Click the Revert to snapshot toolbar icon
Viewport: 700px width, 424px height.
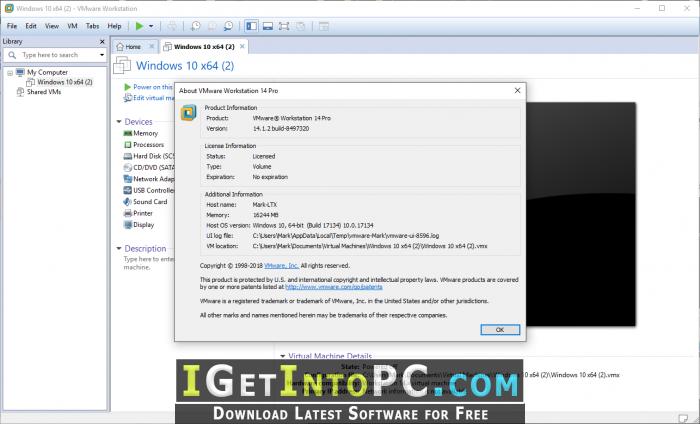pyautogui.click(x=212, y=26)
